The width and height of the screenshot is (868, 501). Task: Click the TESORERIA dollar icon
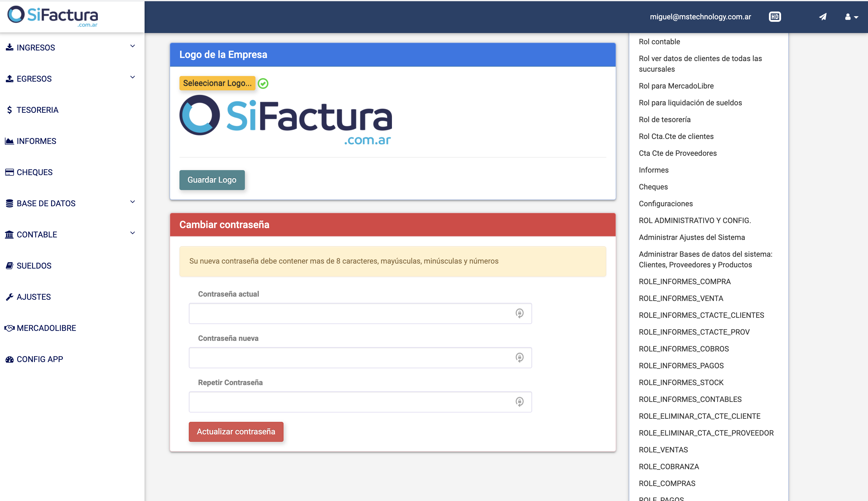(10, 110)
